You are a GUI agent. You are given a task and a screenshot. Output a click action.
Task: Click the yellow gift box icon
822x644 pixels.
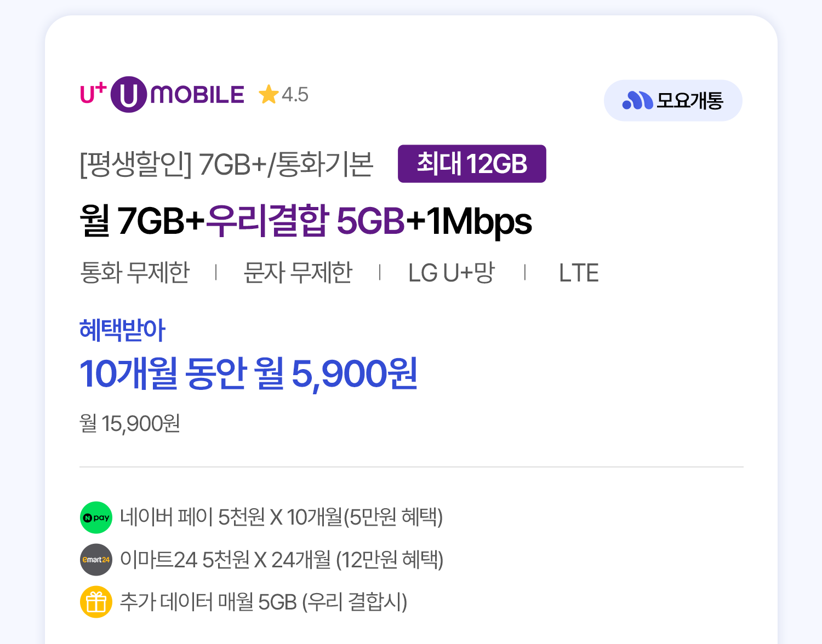click(96, 602)
